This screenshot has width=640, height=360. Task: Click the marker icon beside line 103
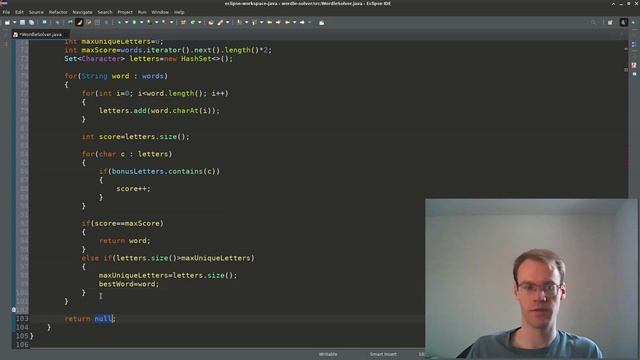[14, 310]
